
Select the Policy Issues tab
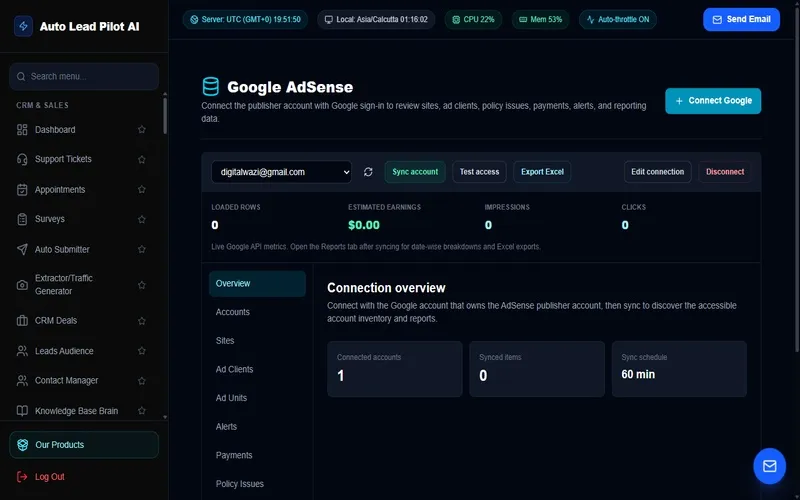click(257, 484)
